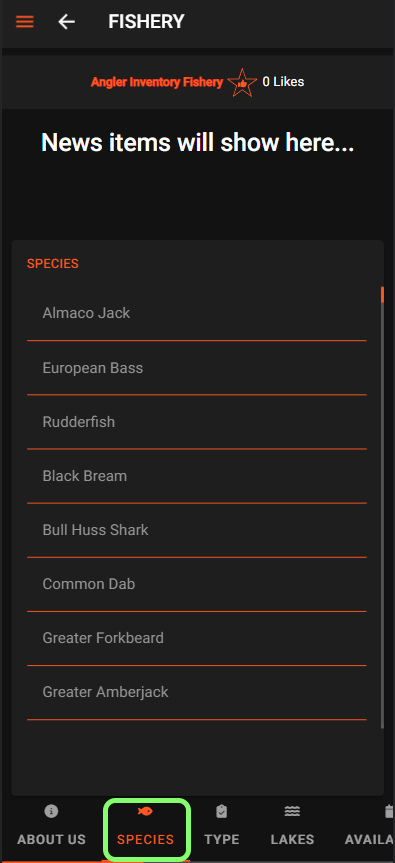395x863 pixels.
Task: Choose Rudderfish in the list
Action: point(196,422)
